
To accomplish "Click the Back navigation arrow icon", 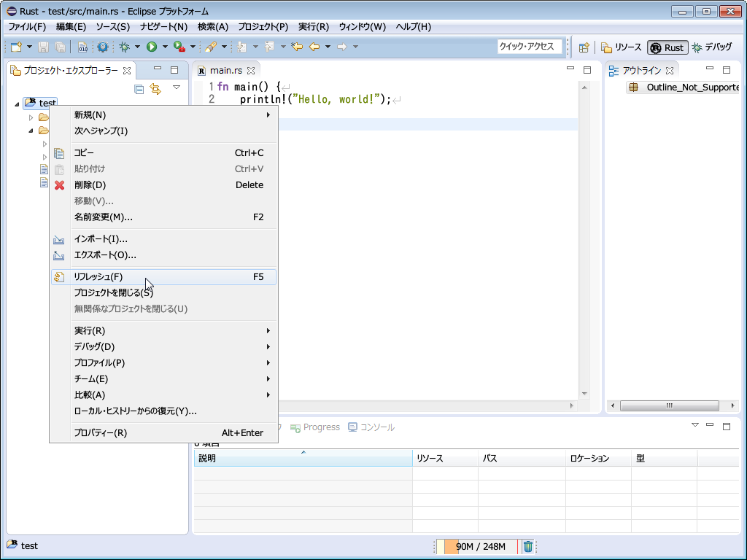I will (x=314, y=47).
